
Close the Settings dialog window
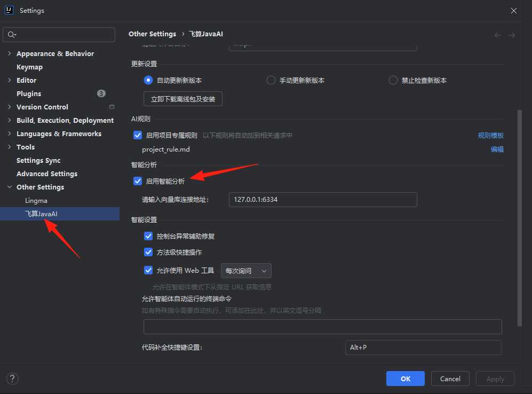(514, 11)
